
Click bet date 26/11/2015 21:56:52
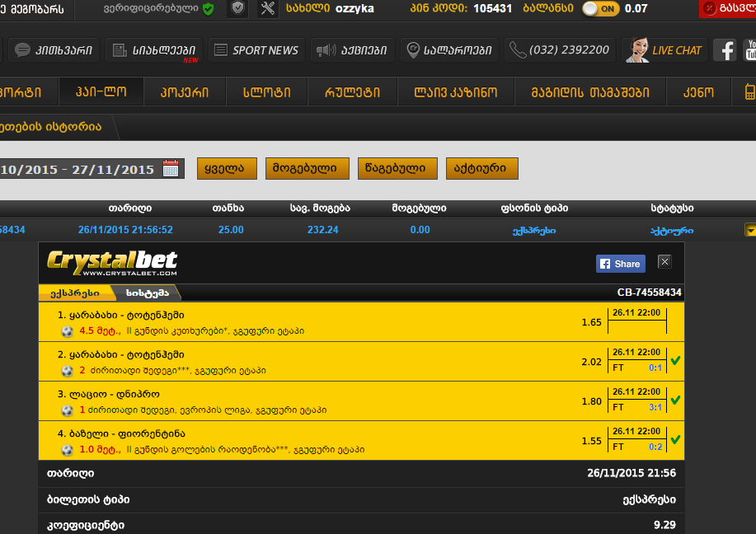click(125, 230)
